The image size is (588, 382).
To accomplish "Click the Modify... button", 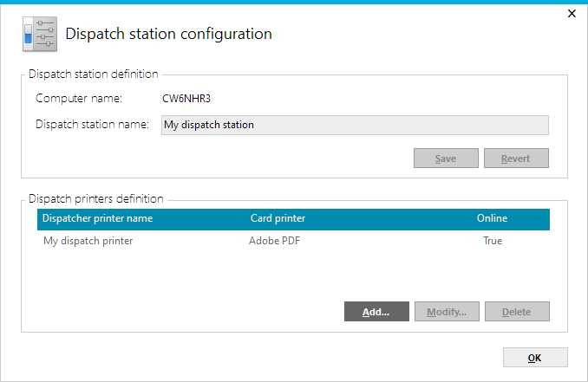I will [x=447, y=312].
